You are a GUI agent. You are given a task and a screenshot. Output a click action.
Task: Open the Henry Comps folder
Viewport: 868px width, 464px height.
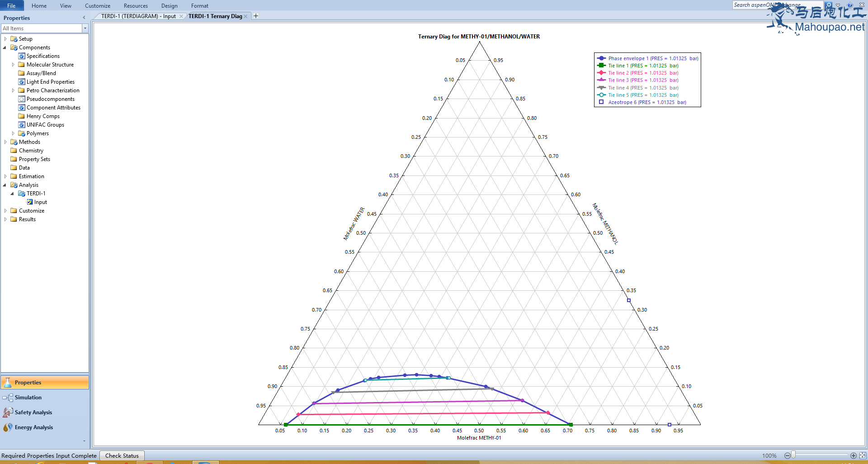coord(39,116)
